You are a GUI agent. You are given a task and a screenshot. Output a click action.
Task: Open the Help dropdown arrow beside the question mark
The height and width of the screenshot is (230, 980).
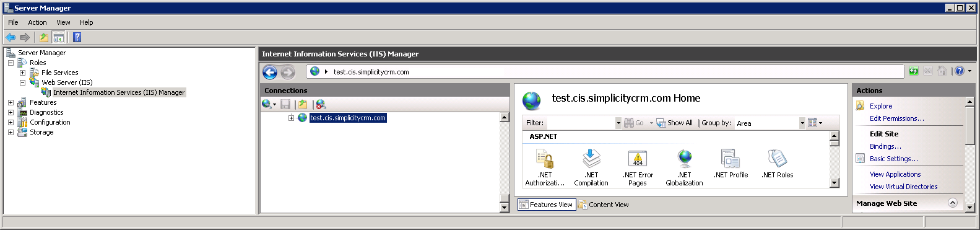click(x=969, y=71)
